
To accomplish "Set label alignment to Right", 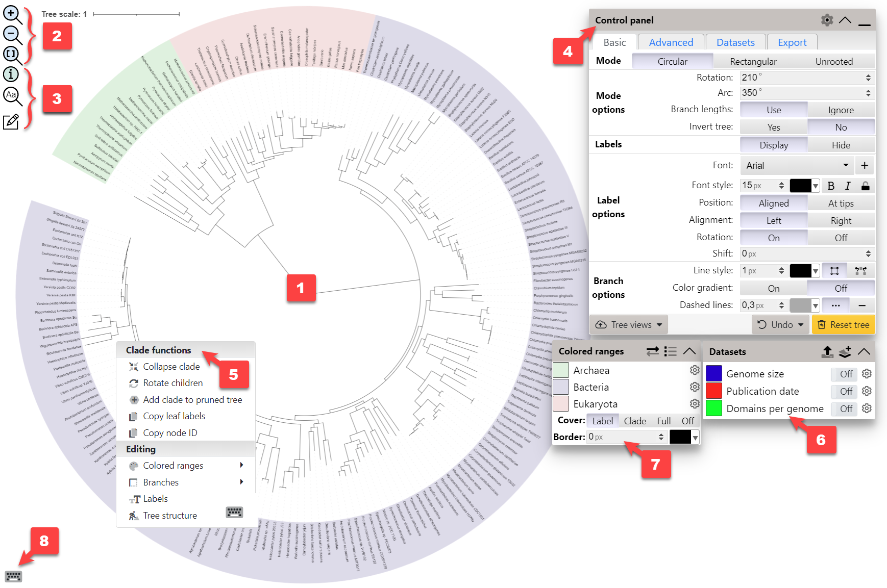I will click(841, 221).
